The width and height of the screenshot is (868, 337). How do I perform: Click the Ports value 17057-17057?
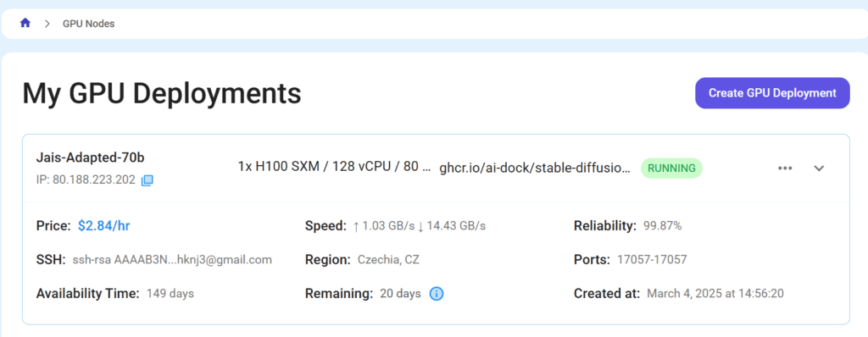(652, 260)
